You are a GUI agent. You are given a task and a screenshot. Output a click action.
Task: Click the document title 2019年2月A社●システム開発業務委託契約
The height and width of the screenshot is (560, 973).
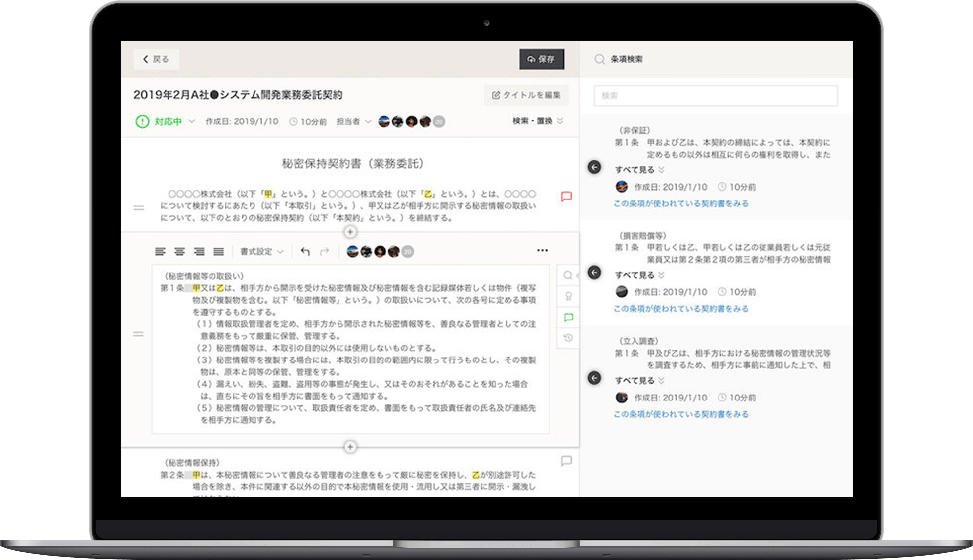(x=238, y=95)
